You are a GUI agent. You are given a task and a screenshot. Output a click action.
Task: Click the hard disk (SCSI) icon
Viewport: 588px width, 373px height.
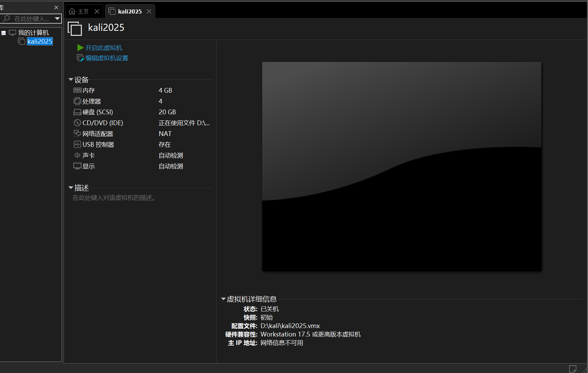[x=77, y=112]
